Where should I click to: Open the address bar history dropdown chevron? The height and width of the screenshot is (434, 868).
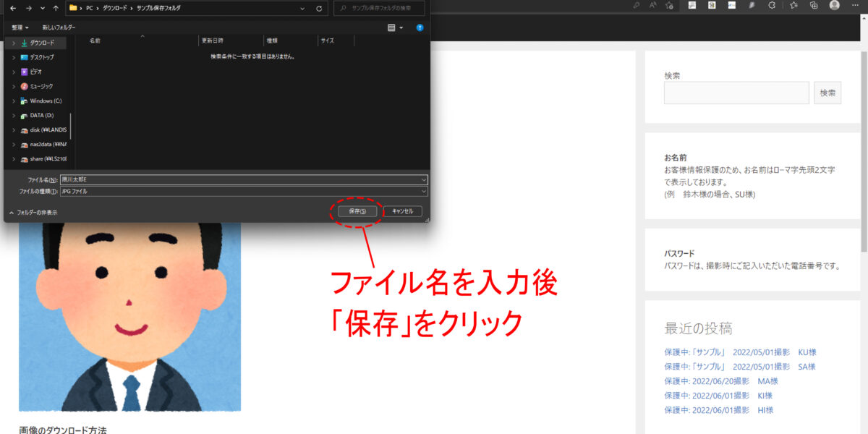click(x=302, y=9)
